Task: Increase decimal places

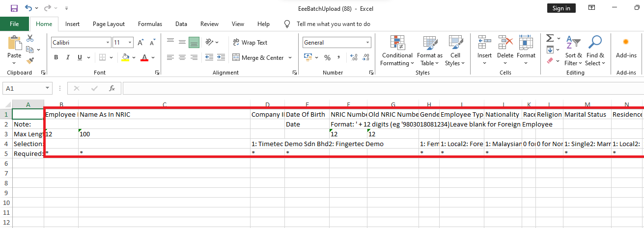Action: 353,57
